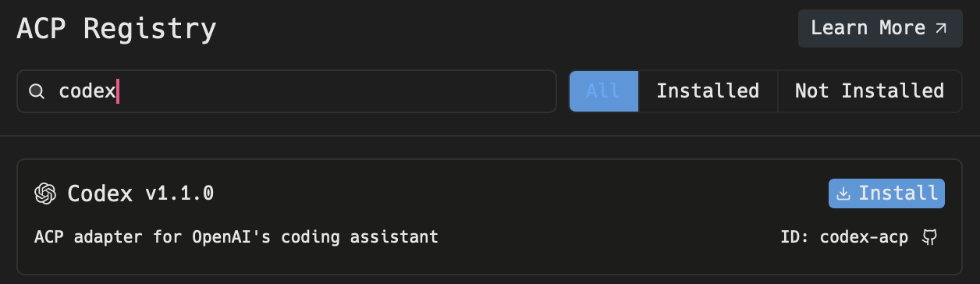Image resolution: width=980 pixels, height=284 pixels.
Task: Click the download arrow icon on Install
Action: click(843, 193)
